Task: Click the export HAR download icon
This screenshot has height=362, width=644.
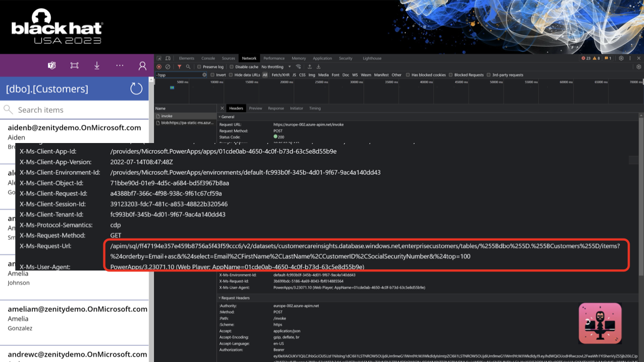Action: click(x=318, y=67)
